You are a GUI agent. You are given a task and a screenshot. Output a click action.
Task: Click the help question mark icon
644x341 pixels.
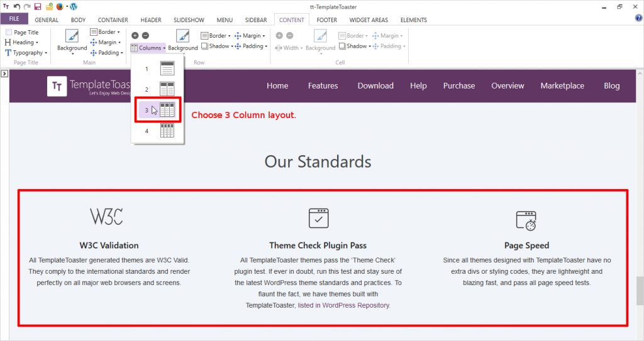click(x=638, y=19)
